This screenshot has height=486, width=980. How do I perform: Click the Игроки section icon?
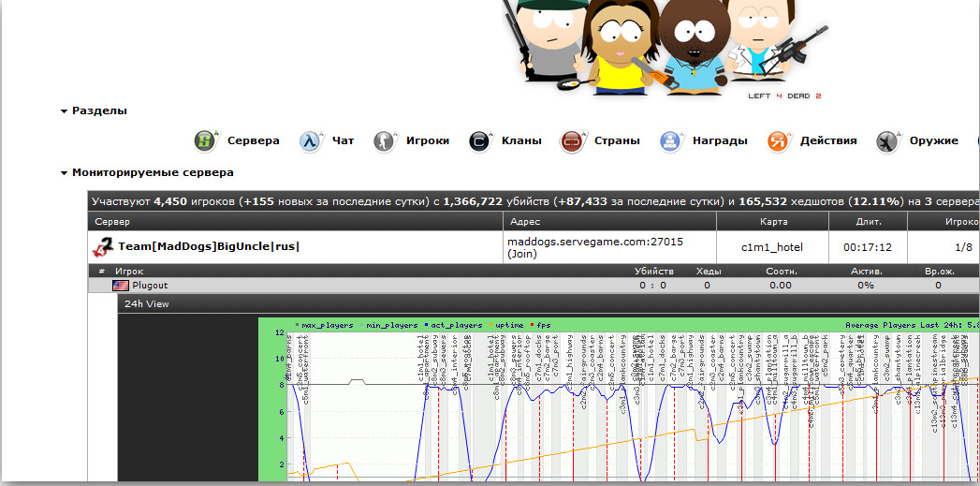pos(384,141)
